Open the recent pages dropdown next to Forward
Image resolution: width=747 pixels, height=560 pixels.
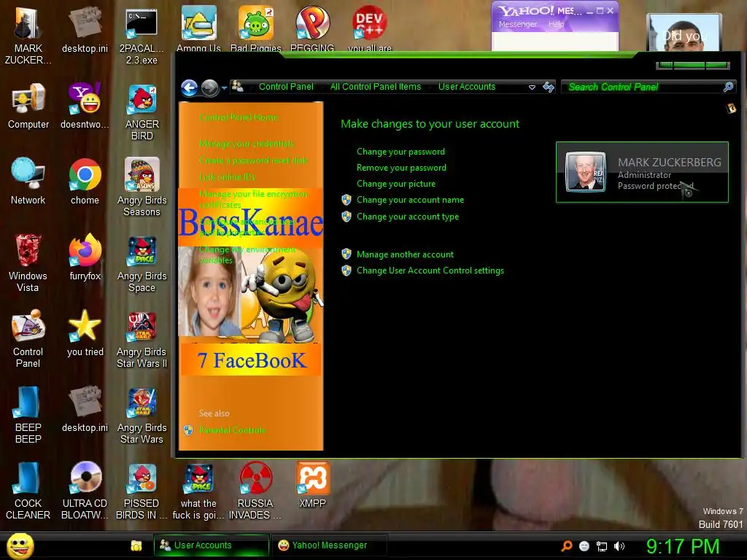[224, 88]
